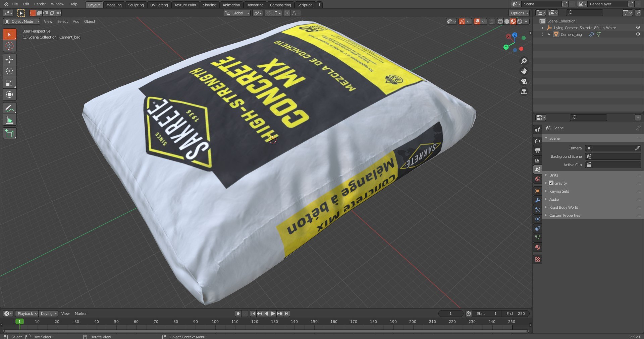The image size is (644, 339).
Task: Open the viewport Add menu
Action: pos(76,21)
